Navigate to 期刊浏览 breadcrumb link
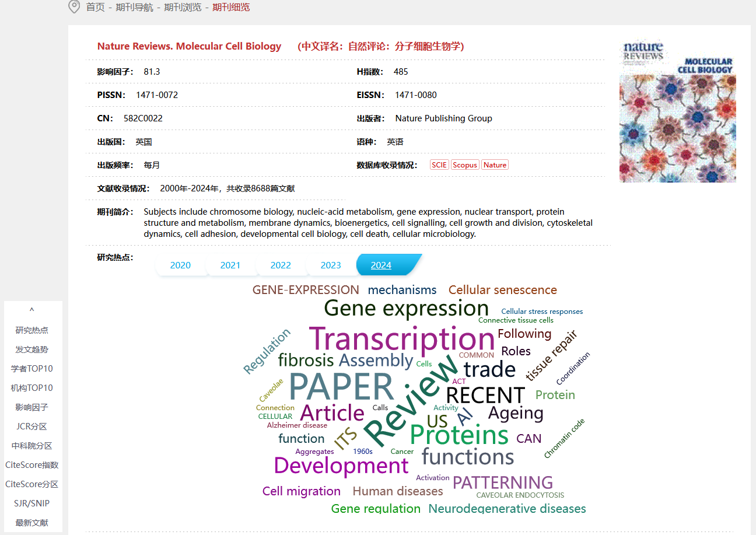This screenshot has width=756, height=535. tap(183, 7)
